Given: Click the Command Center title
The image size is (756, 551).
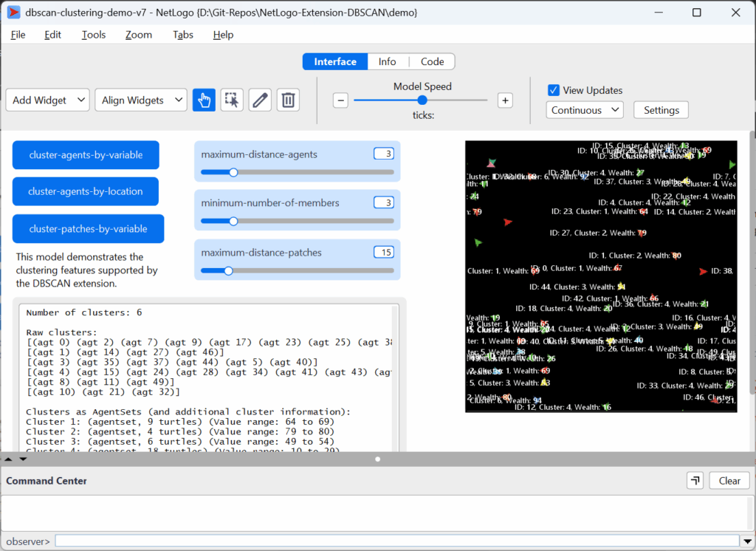Looking at the screenshot, I should point(47,481).
